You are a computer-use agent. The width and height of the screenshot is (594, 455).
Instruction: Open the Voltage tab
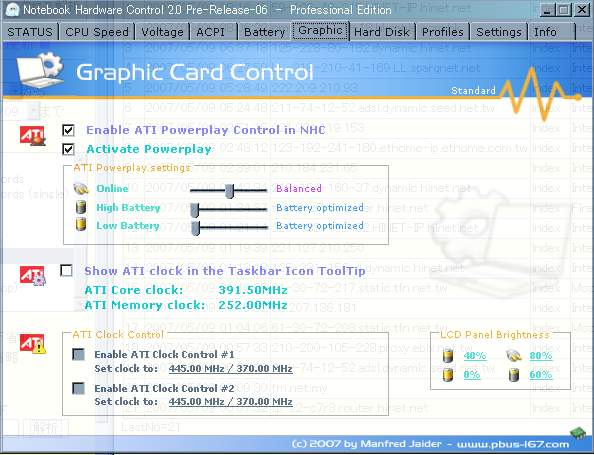click(162, 32)
